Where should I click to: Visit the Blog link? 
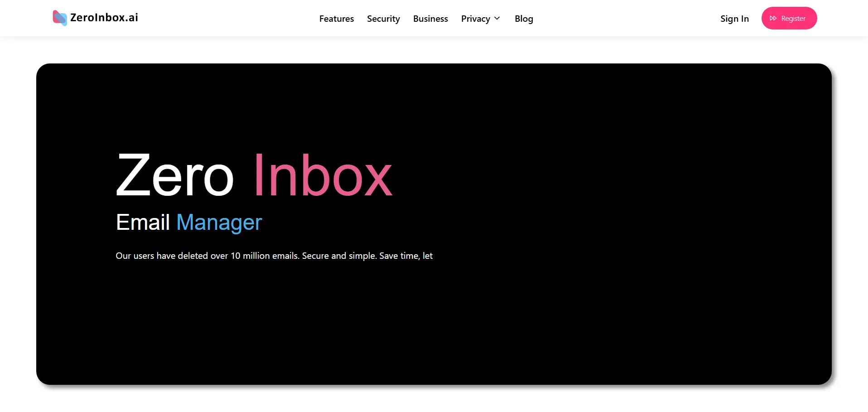click(x=524, y=19)
